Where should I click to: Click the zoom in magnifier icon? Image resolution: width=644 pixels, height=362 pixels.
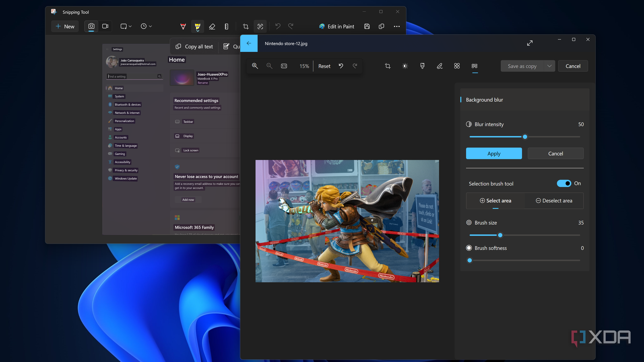click(255, 66)
